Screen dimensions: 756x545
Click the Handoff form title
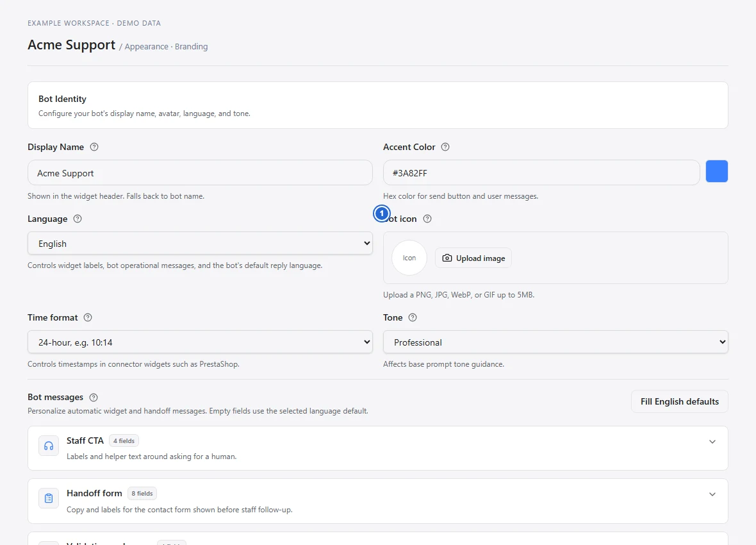click(94, 493)
